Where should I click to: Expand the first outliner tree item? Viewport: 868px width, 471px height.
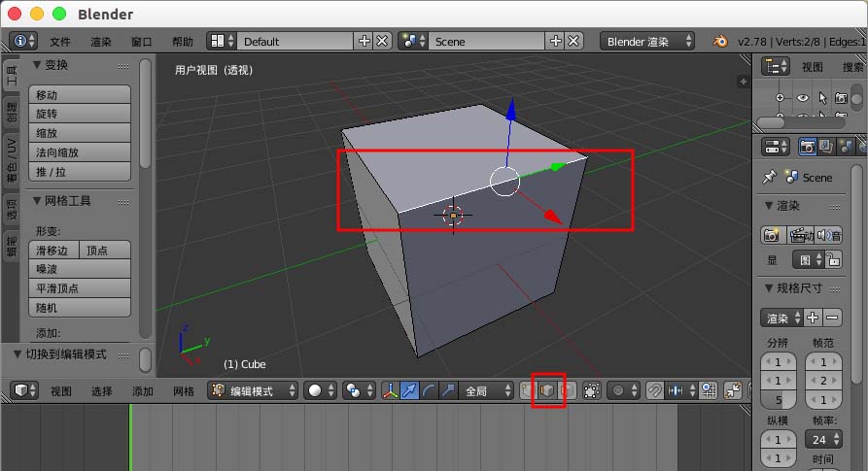point(780,98)
